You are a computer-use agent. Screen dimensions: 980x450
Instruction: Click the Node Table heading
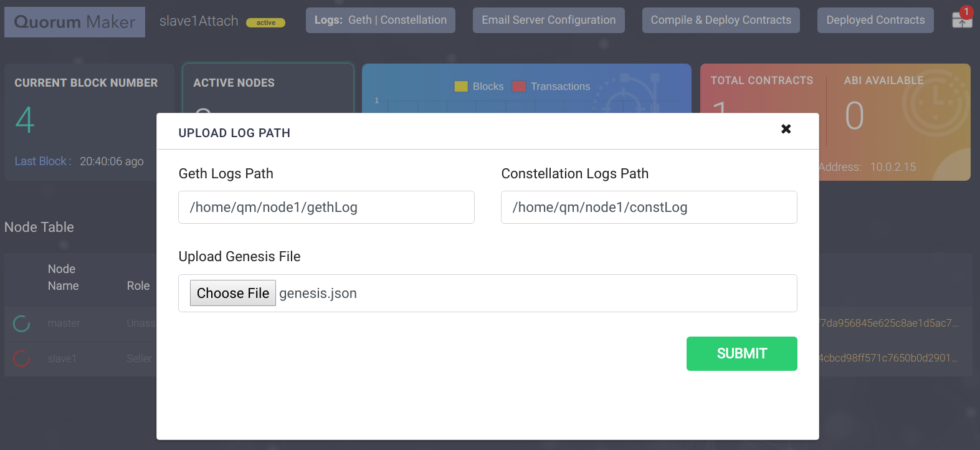click(x=39, y=227)
